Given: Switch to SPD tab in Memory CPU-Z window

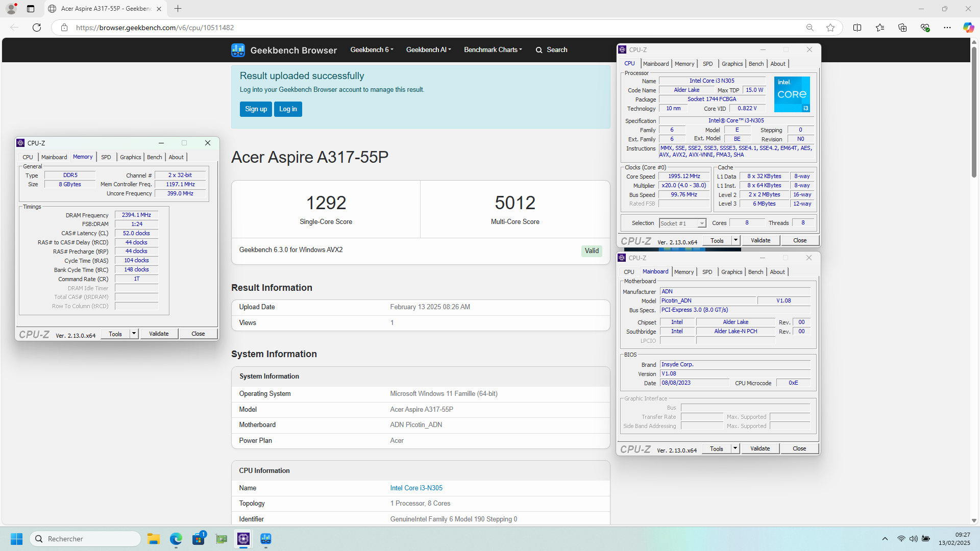Looking at the screenshot, I should tap(106, 157).
